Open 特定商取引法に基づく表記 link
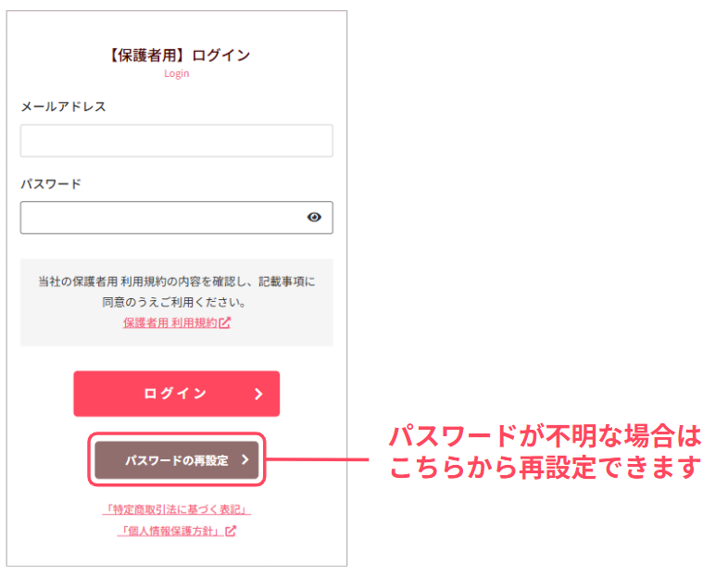 pyautogui.click(x=176, y=510)
